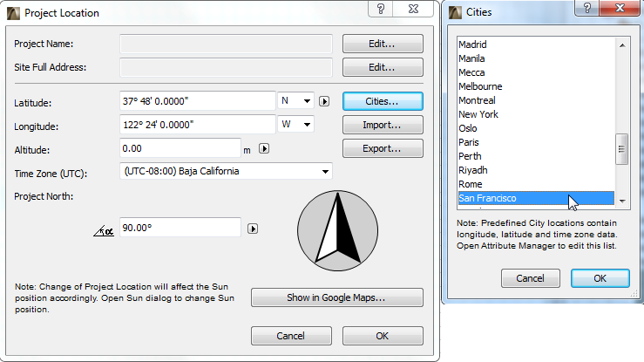Select Paris in the cities list
This screenshot has height=362, width=644.
coord(536,142)
